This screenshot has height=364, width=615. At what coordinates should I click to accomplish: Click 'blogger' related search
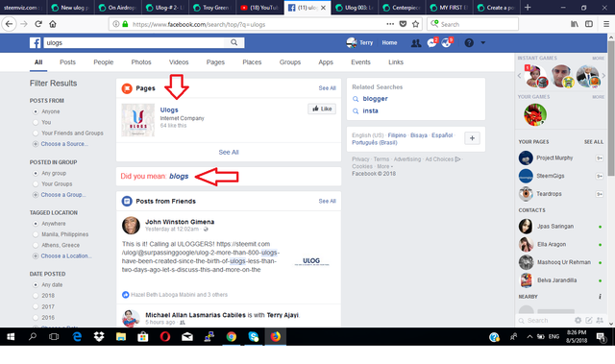click(x=375, y=99)
